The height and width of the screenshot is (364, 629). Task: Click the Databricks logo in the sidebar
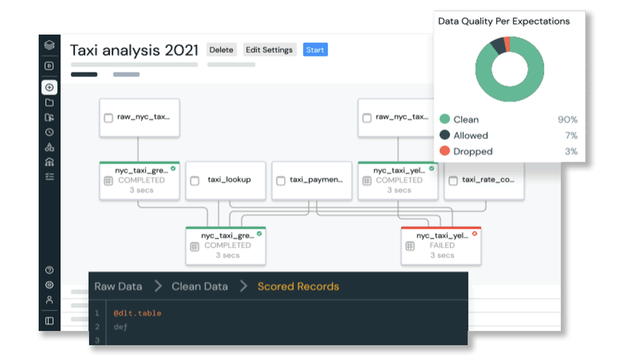coord(49,45)
